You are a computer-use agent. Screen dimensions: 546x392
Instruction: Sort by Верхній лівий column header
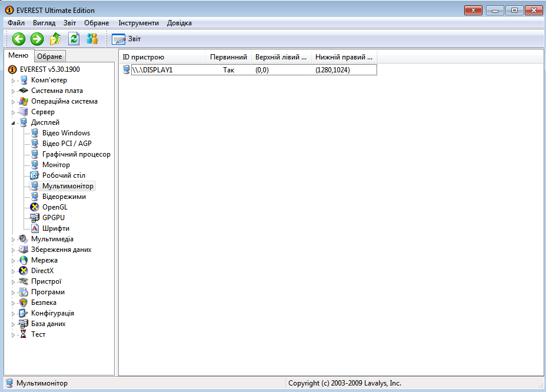point(281,57)
